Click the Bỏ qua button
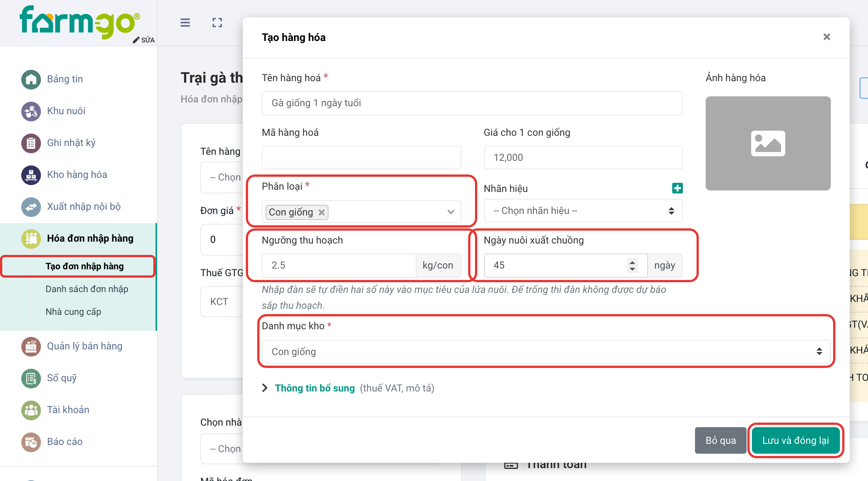The height and width of the screenshot is (481, 868). [x=720, y=440]
